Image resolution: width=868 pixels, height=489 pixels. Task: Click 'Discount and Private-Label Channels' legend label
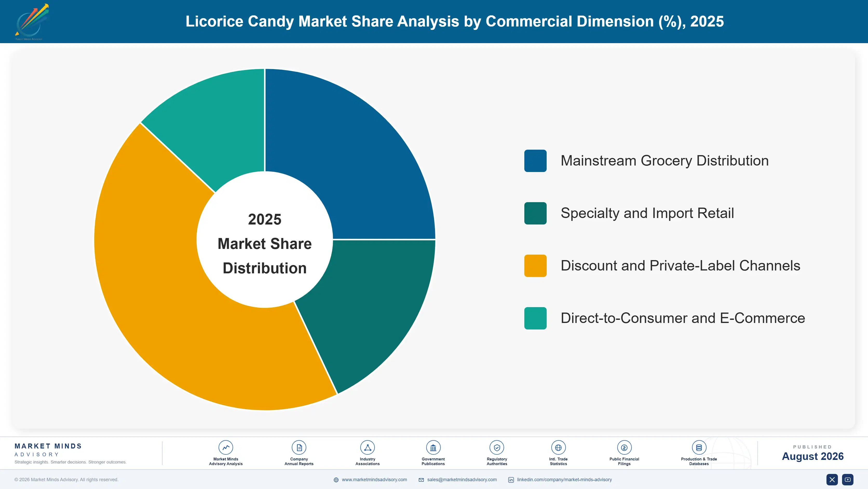(x=680, y=266)
